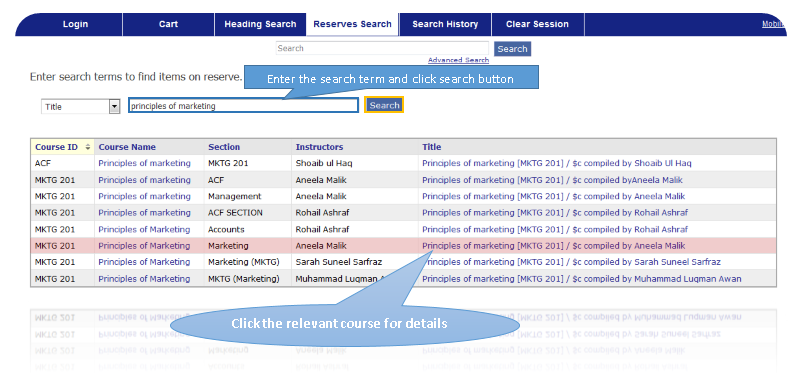Sort by Instructors column header

pos(319,147)
